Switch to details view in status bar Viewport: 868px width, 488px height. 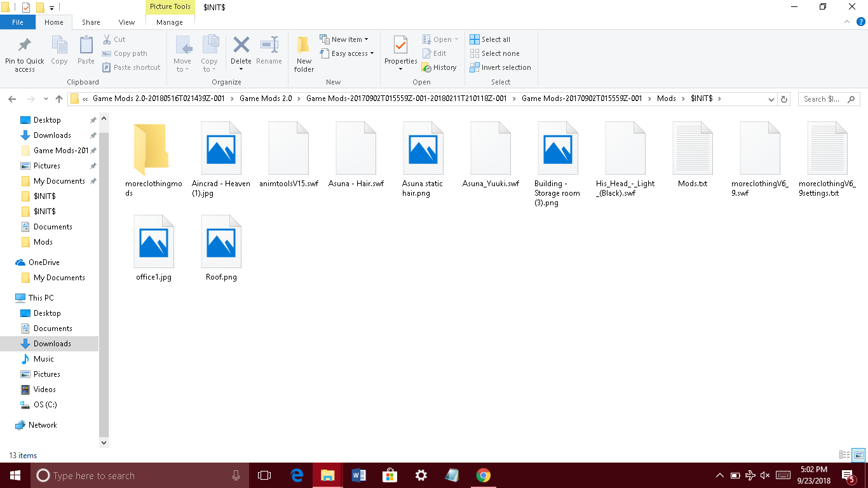844,455
